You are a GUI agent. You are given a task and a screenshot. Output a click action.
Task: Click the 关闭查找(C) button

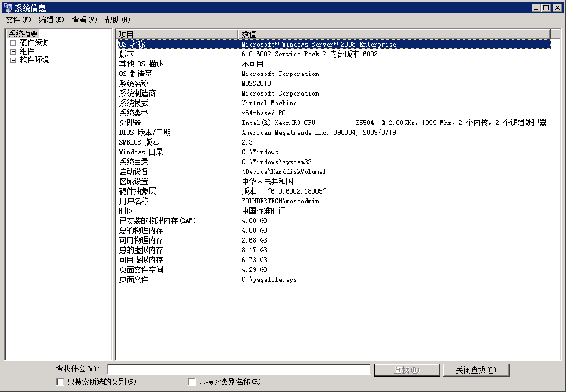point(476,370)
